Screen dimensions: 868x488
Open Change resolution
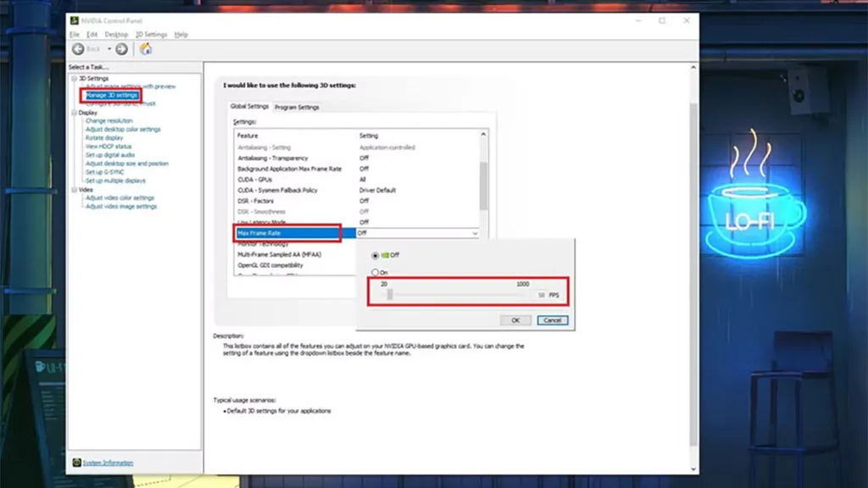point(109,120)
